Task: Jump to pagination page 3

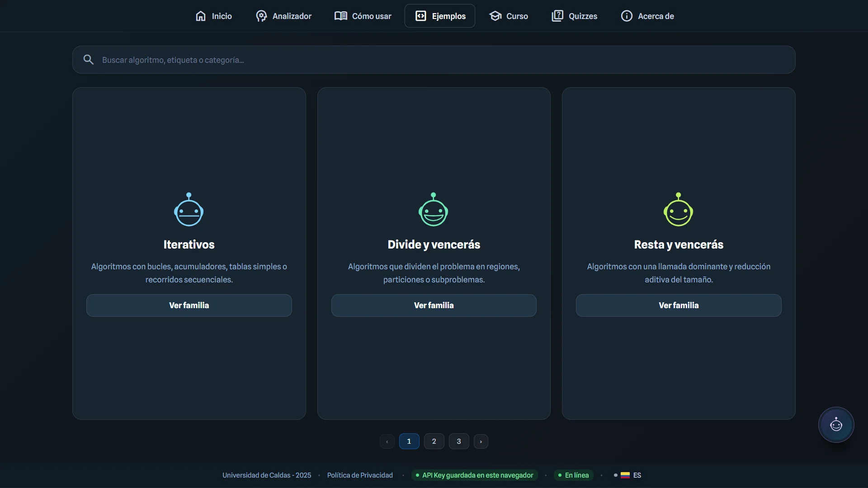Action: click(x=459, y=441)
